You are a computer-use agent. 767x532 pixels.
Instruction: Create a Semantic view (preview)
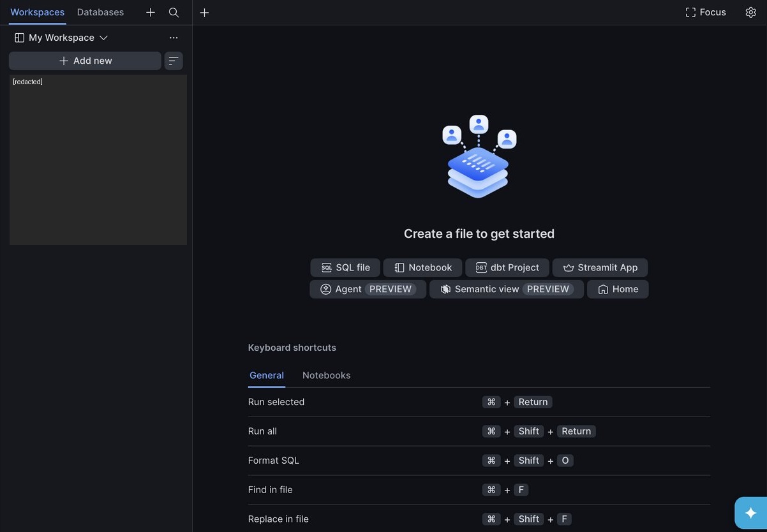[507, 289]
